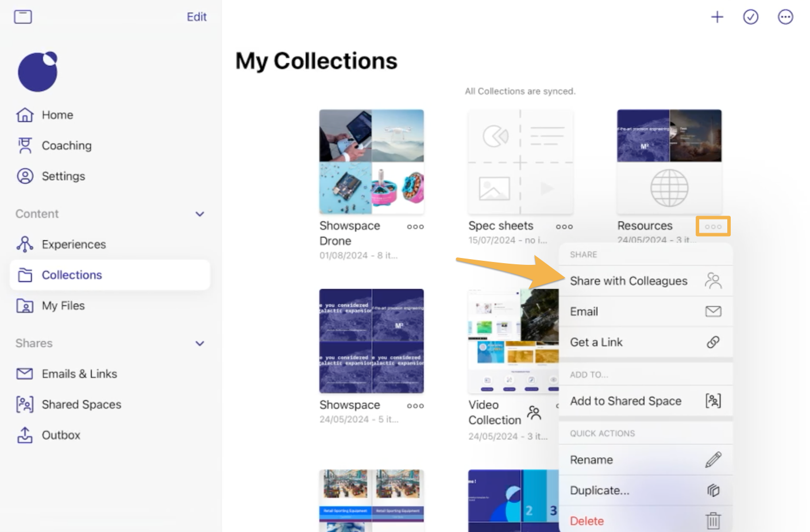Open Showspace Drone collection thumbnail
Screen dimensions: 810x532
372,162
